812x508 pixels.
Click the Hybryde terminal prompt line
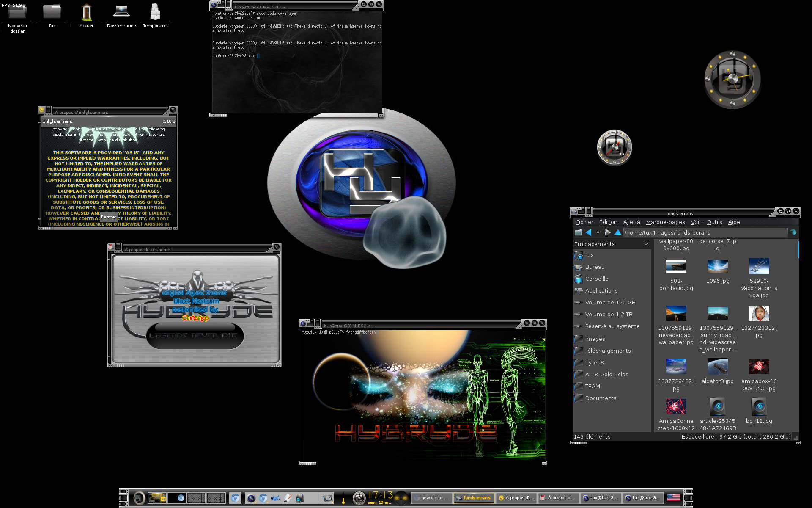coord(339,332)
